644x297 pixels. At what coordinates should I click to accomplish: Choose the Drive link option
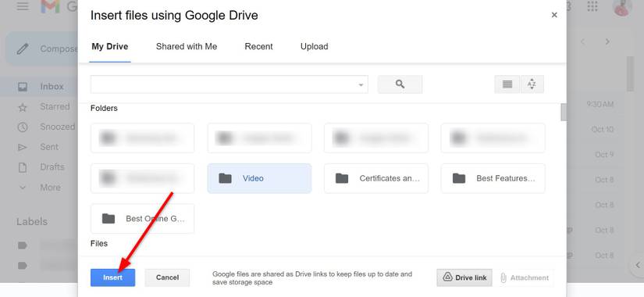click(x=465, y=277)
